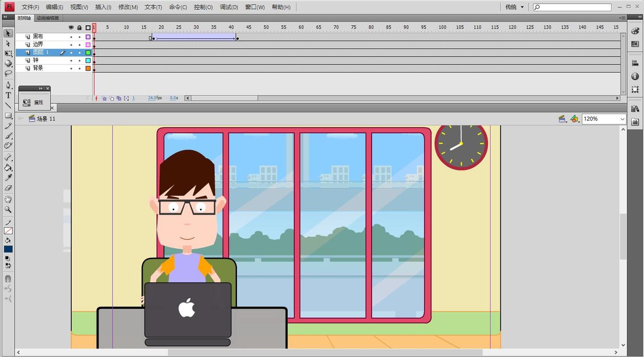Image resolution: width=644 pixels, height=357 pixels.
Task: Toggle the snap to objects magnet
Action: [x=8, y=278]
